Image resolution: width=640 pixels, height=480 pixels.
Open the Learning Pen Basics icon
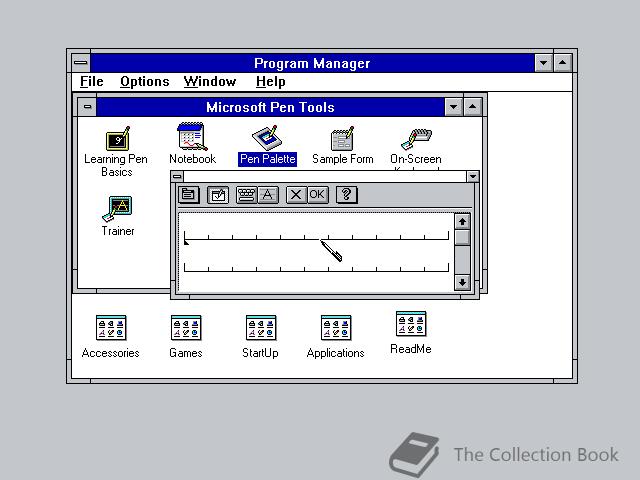coord(117,139)
